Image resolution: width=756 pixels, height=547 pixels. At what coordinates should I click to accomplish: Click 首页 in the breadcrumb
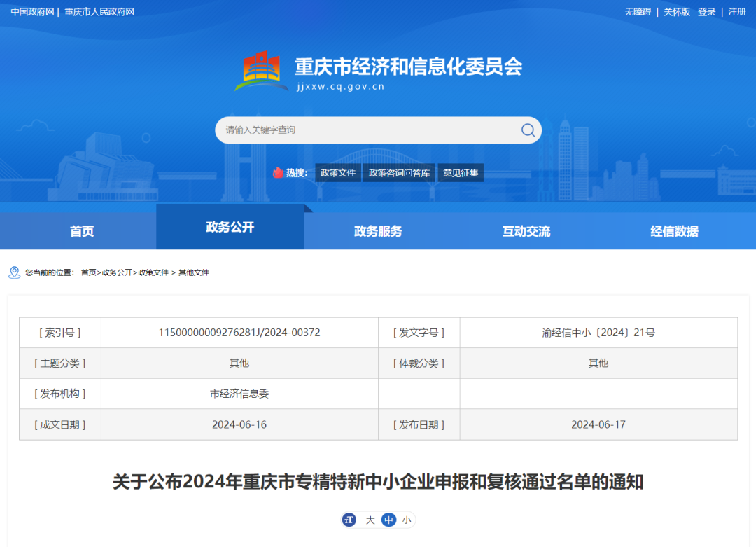click(x=88, y=272)
